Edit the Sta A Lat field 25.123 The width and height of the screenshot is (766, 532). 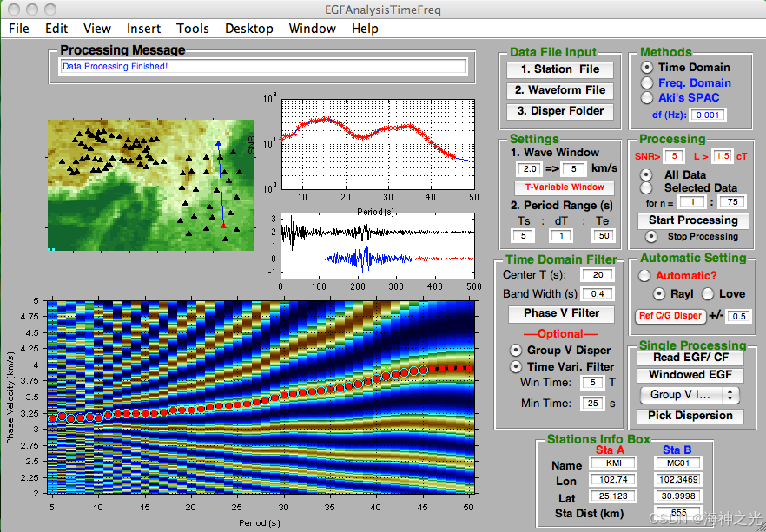pos(613,496)
